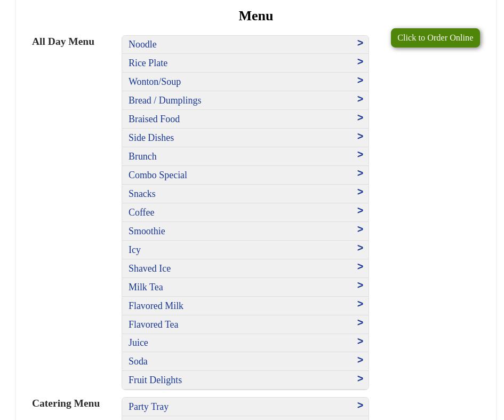
Task: Click the Smoothie row arrow icon
Action: click(360, 229)
